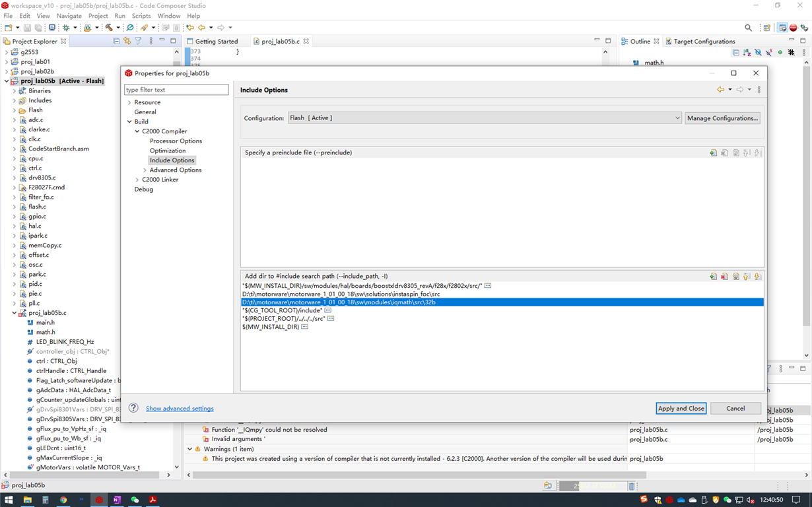Collapse all in Outline view
Screen dimensions: 812x507
736,52
